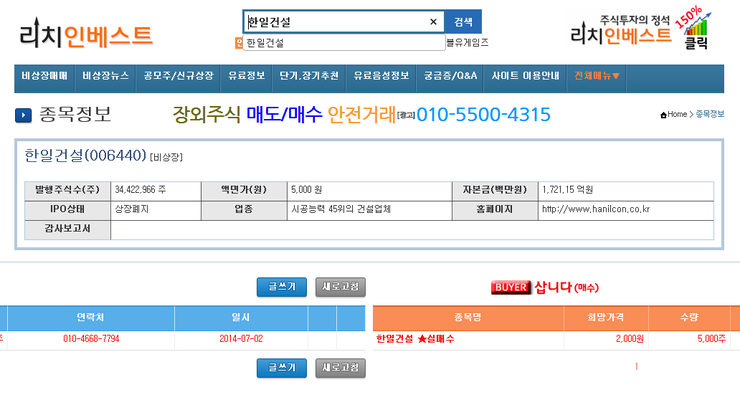Viewport: 740px width, 395px height.
Task: Click the 한일건설(006440) stock title
Action: click(85, 155)
